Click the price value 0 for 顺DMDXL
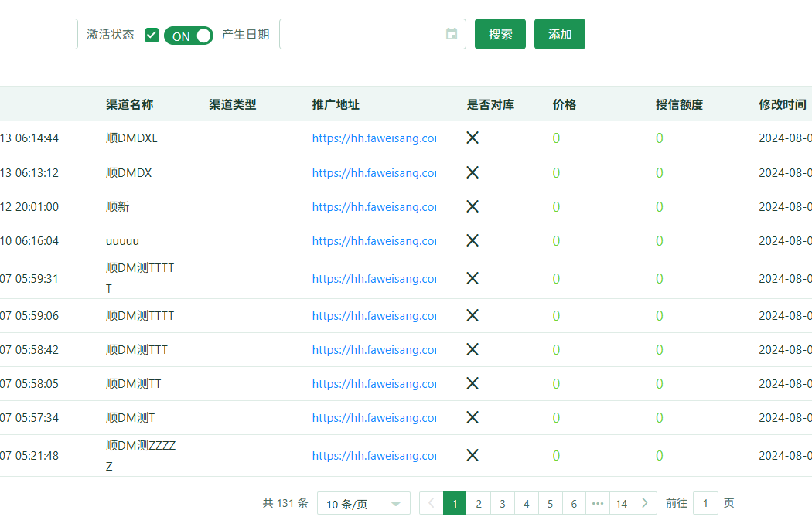Image resolution: width=812 pixels, height=527 pixels. point(556,138)
